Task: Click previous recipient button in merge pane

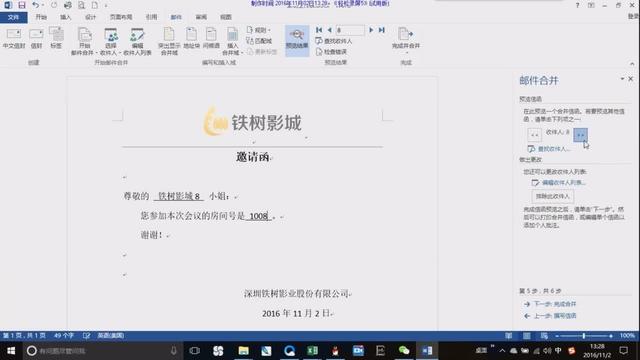Action: [x=534, y=135]
